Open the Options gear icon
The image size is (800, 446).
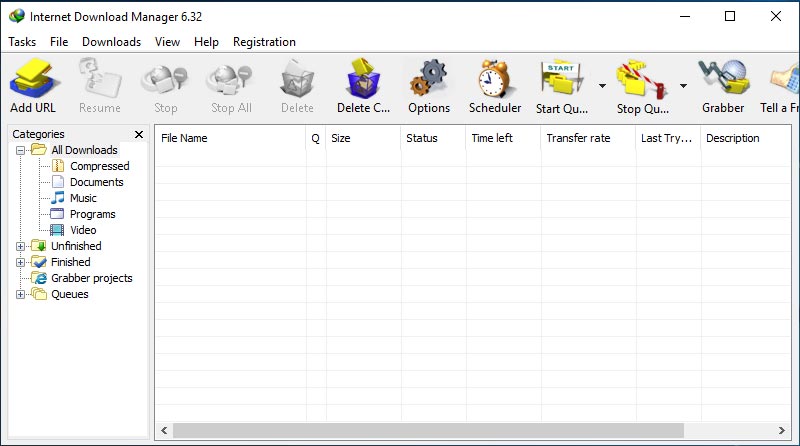(x=429, y=86)
